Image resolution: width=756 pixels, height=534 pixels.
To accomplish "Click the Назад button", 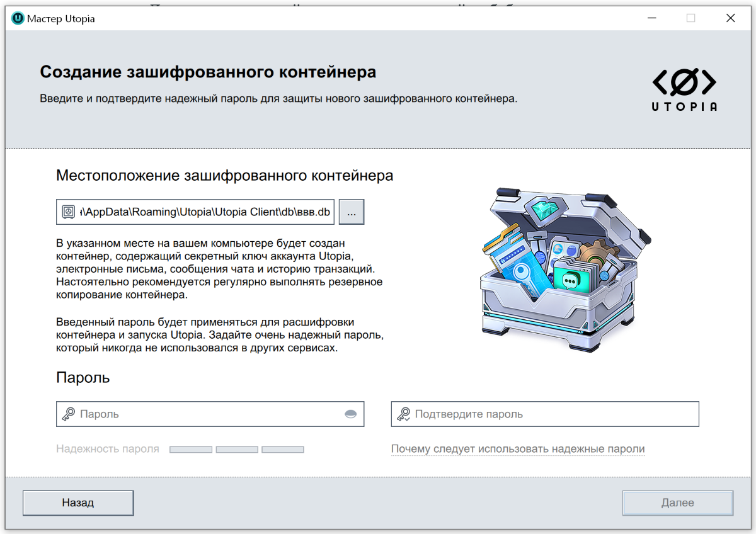I will tap(78, 503).
